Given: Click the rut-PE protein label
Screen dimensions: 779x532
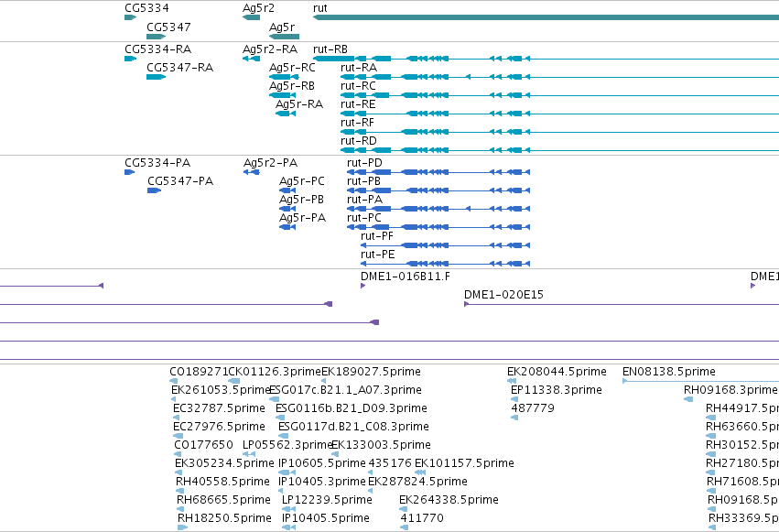Looking at the screenshot, I should [x=377, y=255].
